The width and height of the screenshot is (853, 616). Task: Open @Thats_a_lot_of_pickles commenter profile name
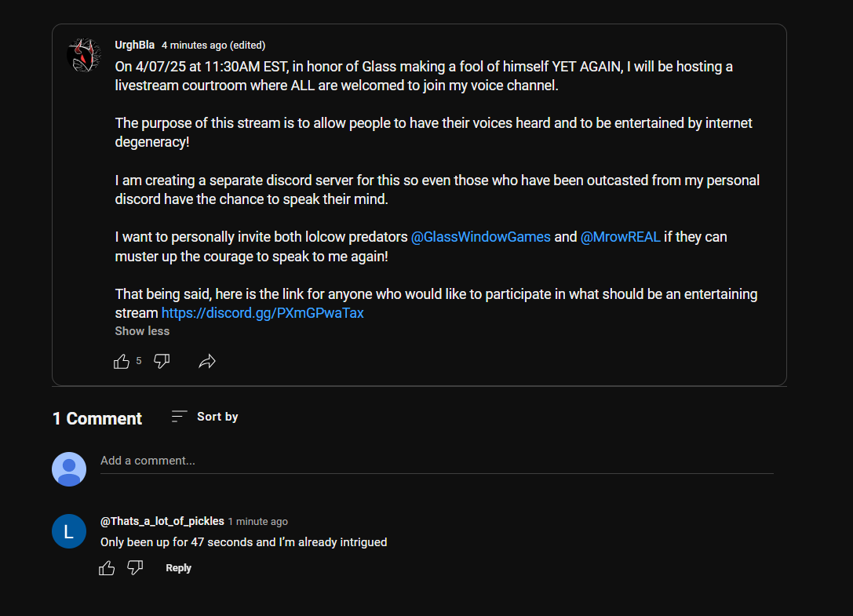coord(162,521)
